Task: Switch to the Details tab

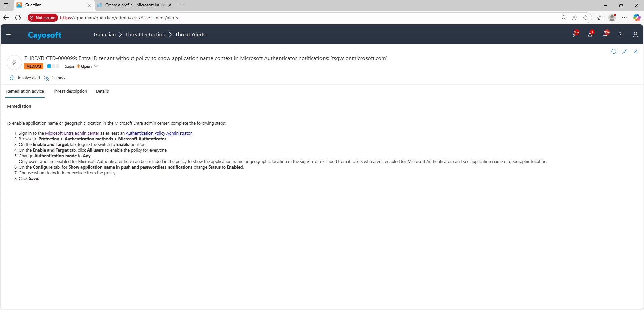Action: pyautogui.click(x=102, y=91)
